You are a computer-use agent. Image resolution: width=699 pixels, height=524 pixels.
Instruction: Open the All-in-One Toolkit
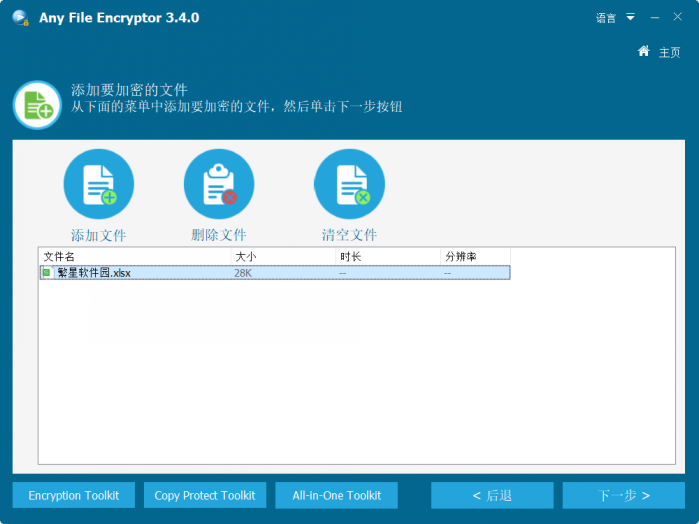click(337, 495)
